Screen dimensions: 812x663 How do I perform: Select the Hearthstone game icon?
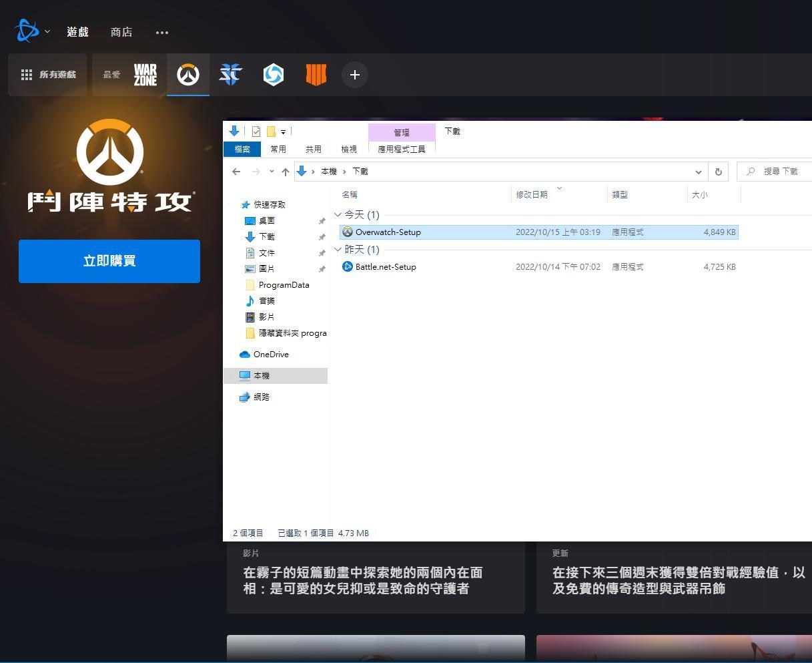pyautogui.click(x=273, y=75)
